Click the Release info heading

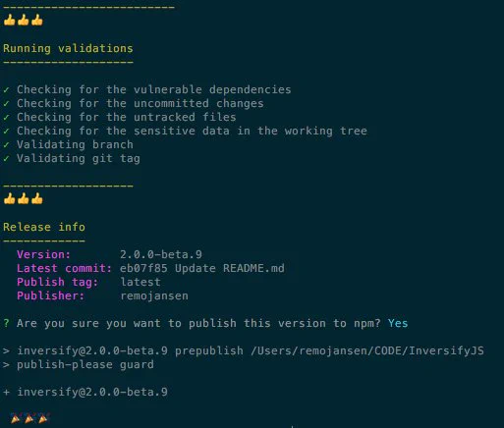point(44,227)
